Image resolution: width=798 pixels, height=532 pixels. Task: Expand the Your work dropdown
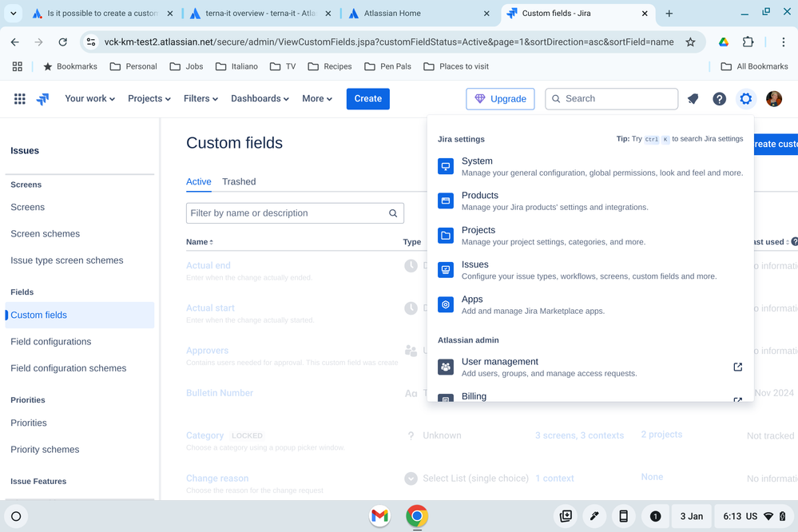pos(89,99)
